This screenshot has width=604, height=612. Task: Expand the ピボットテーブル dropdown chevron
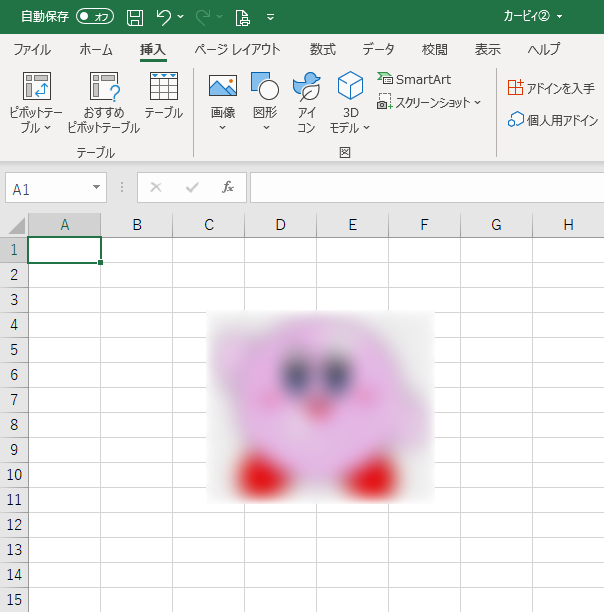(x=48, y=128)
